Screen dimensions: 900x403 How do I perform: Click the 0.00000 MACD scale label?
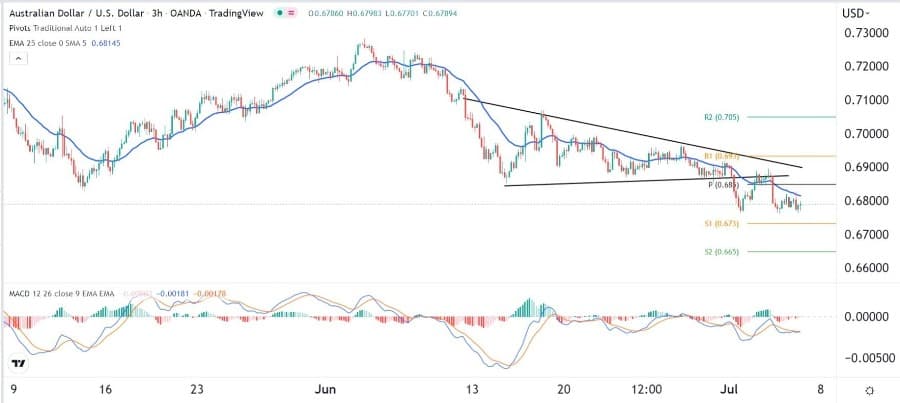point(865,316)
